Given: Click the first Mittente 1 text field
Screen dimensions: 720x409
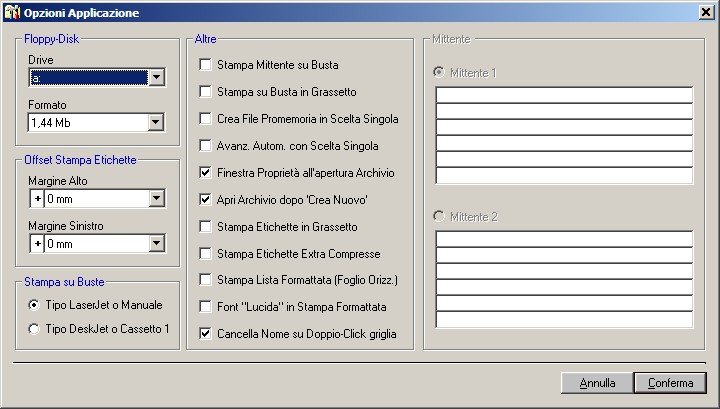Looking at the screenshot, I should pos(564,95).
